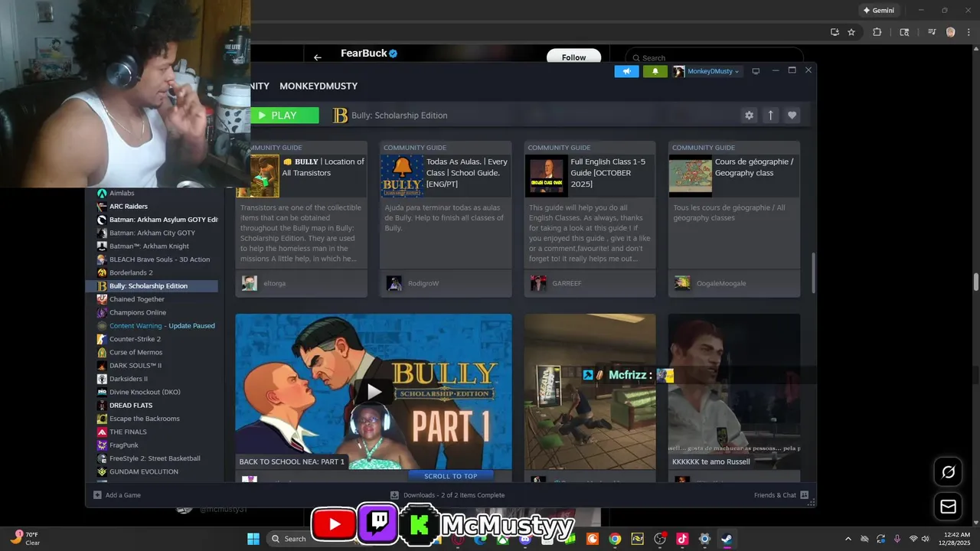Screen dimensions: 980x551
Task: Open TikTok app from taskbar
Action: coord(682,539)
